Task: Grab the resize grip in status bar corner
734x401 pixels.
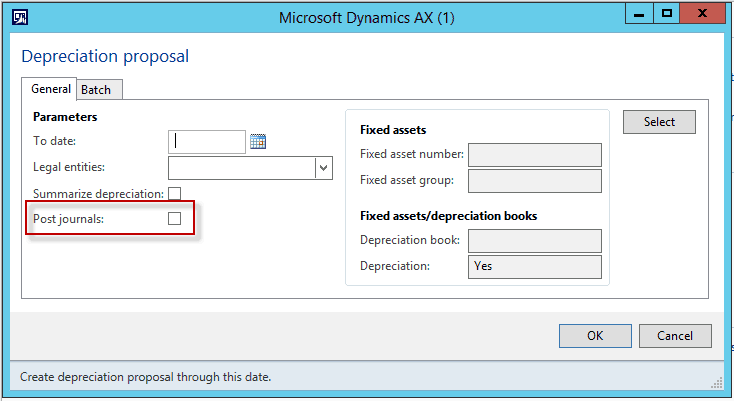Action: click(717, 383)
